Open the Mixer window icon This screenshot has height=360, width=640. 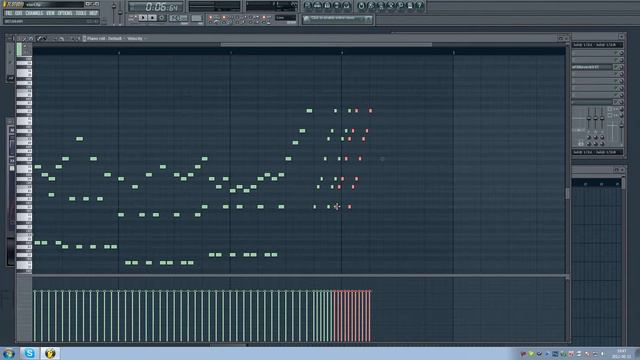point(347,5)
